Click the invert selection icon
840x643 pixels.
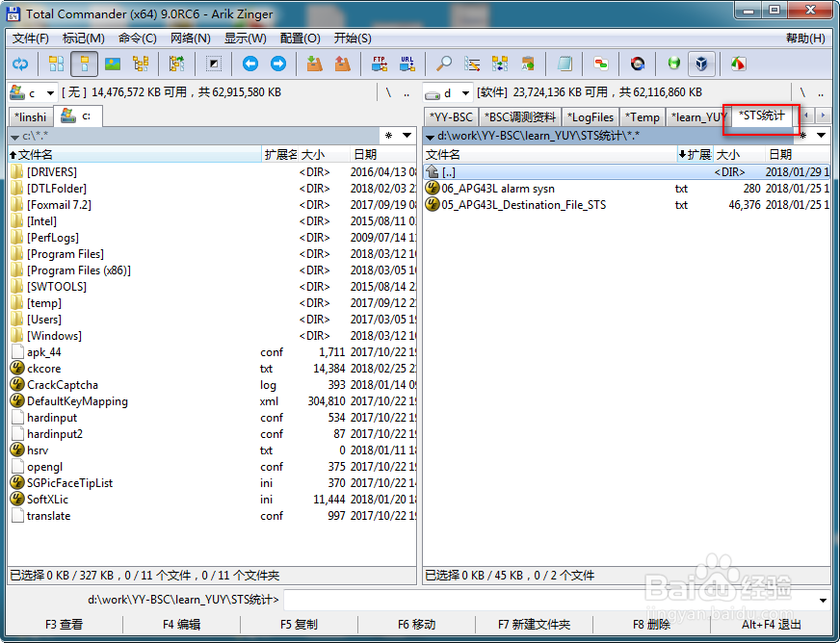213,64
